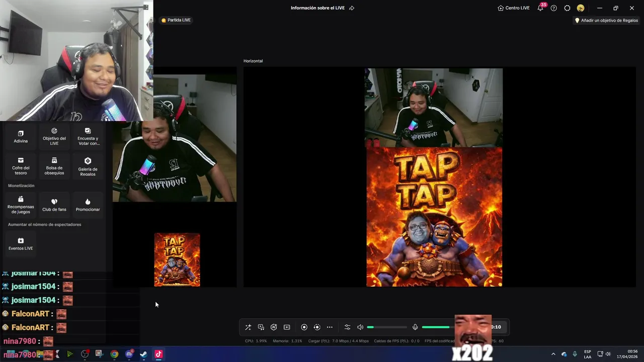Open the help question mark icon
This screenshot has height=362, width=644.
coord(554,8)
